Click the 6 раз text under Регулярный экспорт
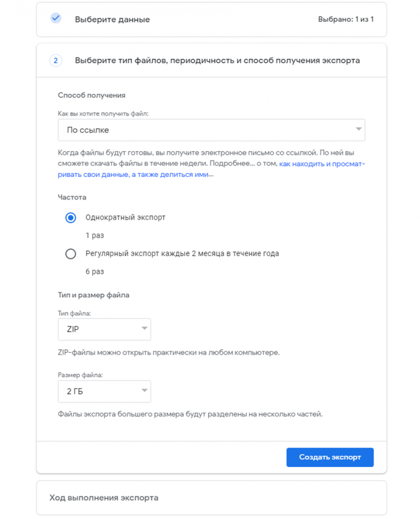 94,271
